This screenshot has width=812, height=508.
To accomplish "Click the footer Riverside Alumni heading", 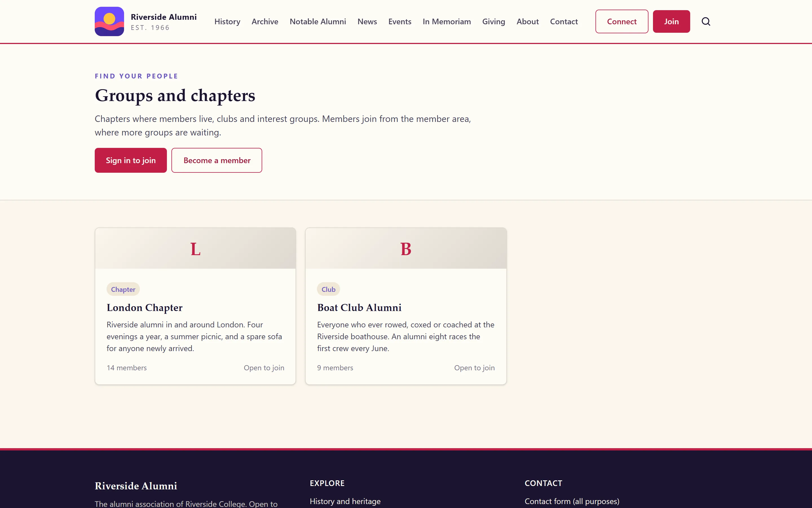I will tap(136, 486).
